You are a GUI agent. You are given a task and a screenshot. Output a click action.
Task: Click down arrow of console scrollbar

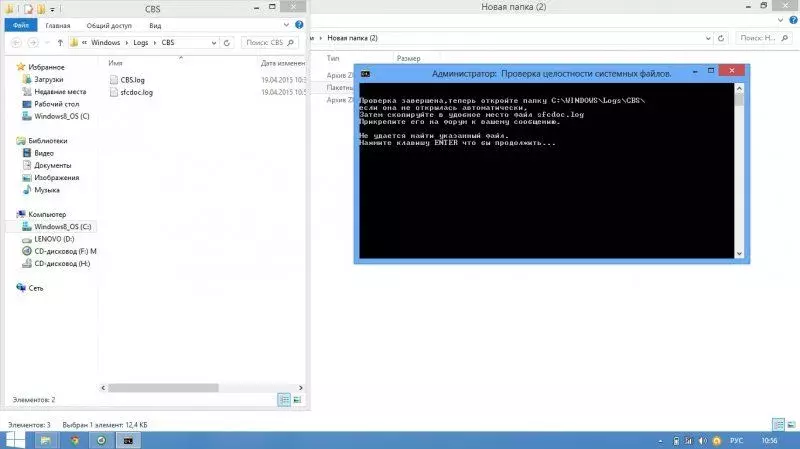tap(739, 254)
